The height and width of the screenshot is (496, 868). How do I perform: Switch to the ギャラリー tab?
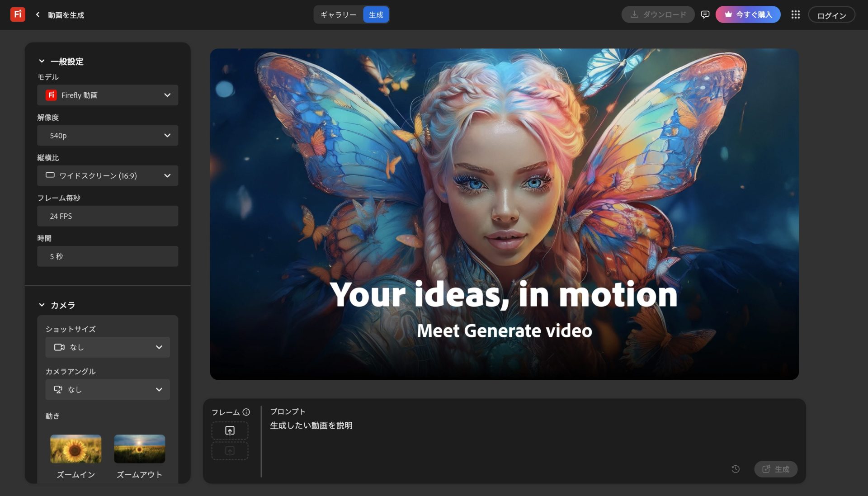point(338,14)
